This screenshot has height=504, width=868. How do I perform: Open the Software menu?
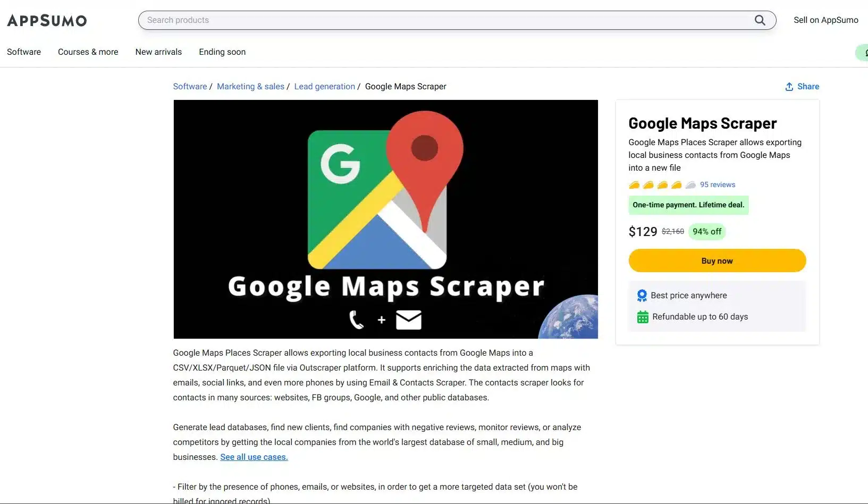pos(24,52)
